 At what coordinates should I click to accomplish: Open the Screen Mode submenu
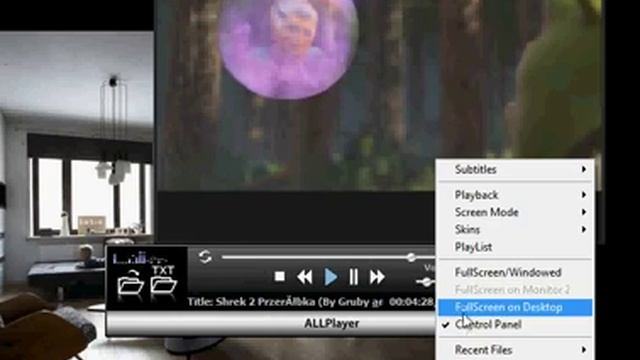[x=515, y=212]
